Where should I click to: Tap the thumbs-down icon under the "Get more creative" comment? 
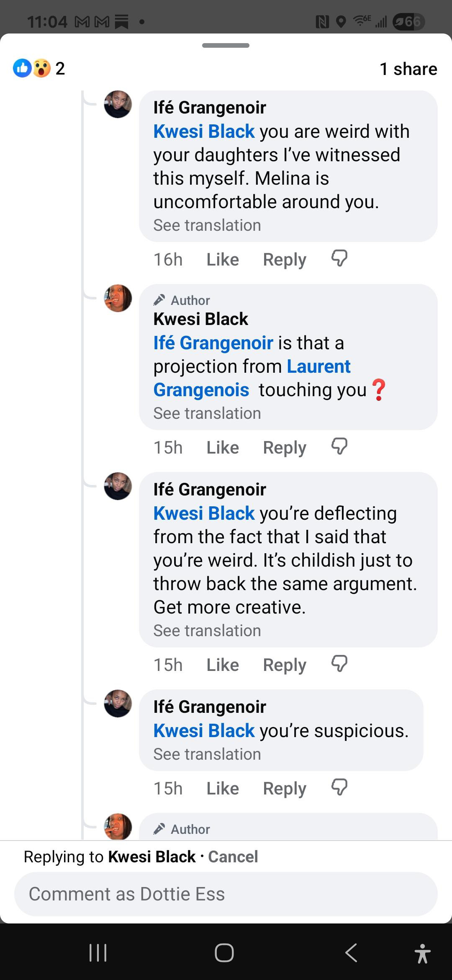click(x=339, y=664)
